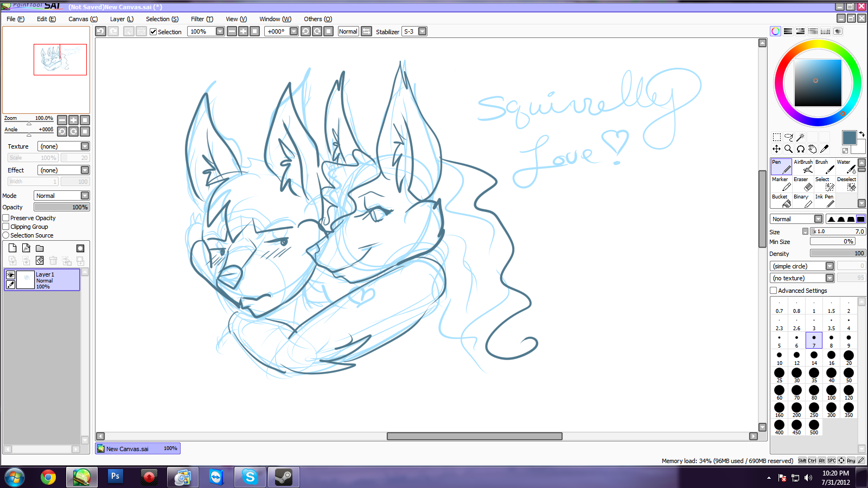Image resolution: width=868 pixels, height=488 pixels.
Task: Activate the hand pan tool
Action: 813,149
